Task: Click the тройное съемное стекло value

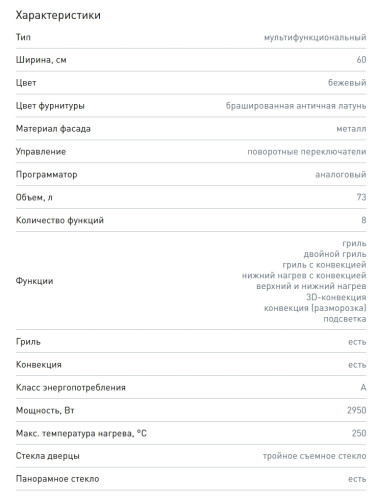Action: (314, 456)
